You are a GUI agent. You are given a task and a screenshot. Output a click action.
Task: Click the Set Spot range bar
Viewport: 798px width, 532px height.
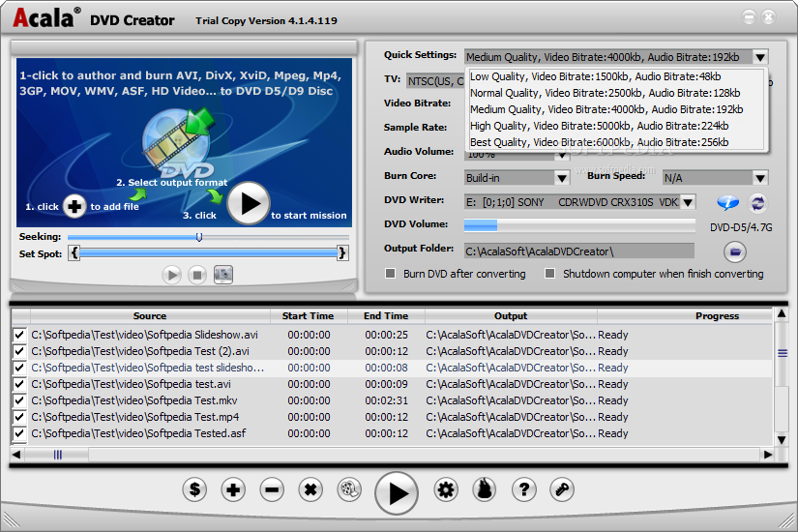coord(208,252)
